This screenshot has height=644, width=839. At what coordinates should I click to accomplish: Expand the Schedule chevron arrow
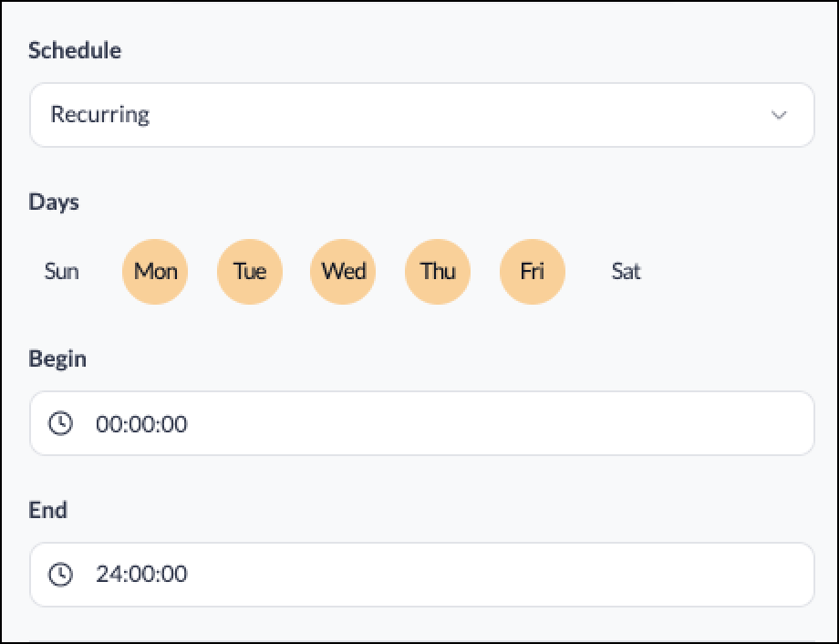pos(779,115)
